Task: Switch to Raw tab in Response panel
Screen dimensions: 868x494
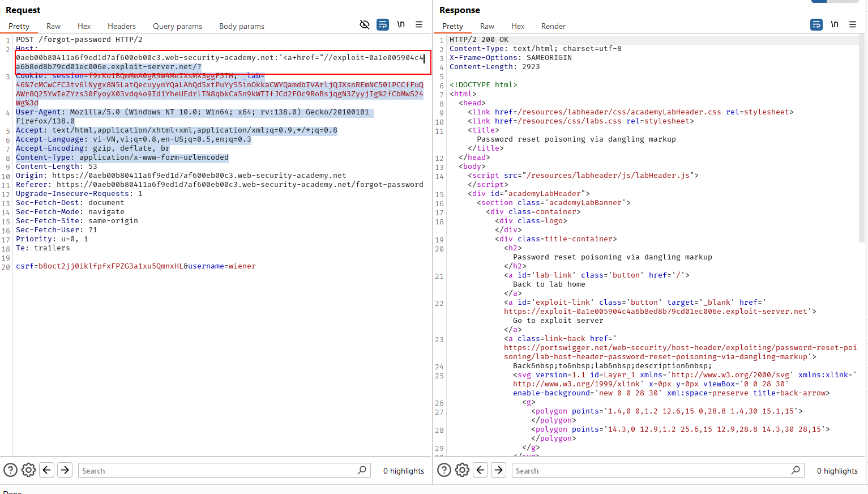Action: click(488, 26)
